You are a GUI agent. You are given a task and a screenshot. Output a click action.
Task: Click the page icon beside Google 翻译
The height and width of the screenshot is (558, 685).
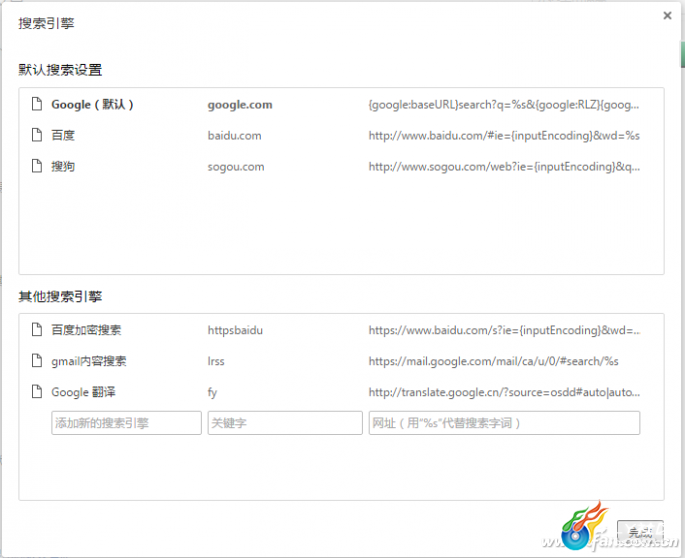[x=37, y=392]
